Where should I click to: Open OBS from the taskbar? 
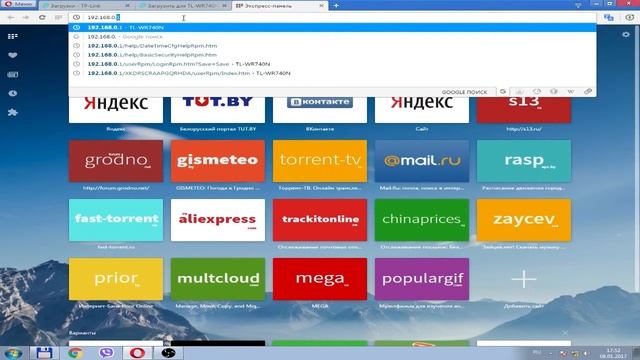coord(169,353)
